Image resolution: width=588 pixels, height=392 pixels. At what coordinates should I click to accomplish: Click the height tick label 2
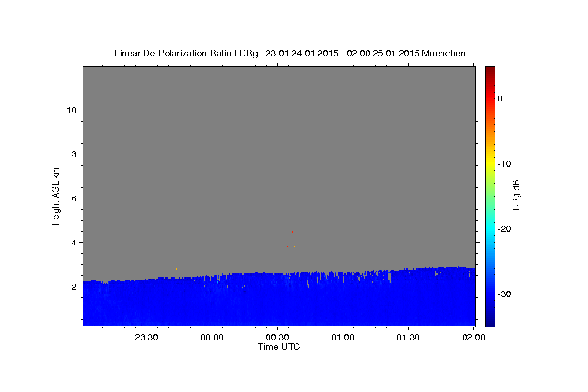(74, 286)
